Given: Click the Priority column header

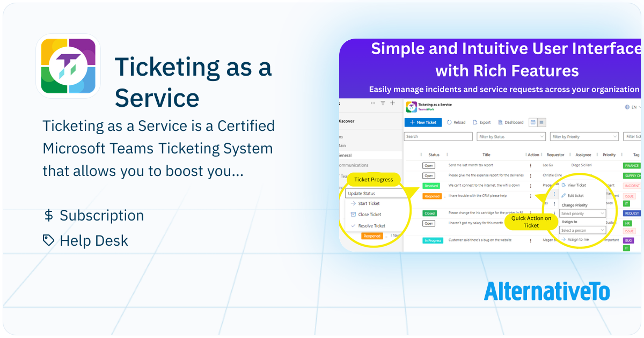Looking at the screenshot, I should (609, 155).
